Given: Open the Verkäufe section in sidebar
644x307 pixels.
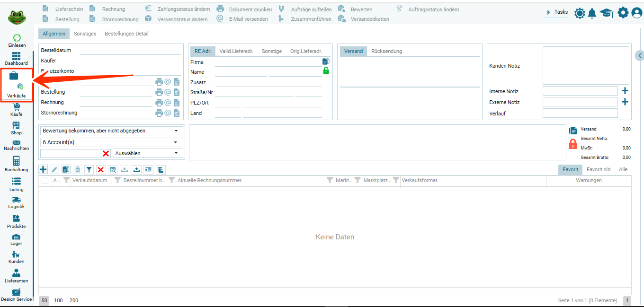Looking at the screenshot, I should pyautogui.click(x=16, y=84).
